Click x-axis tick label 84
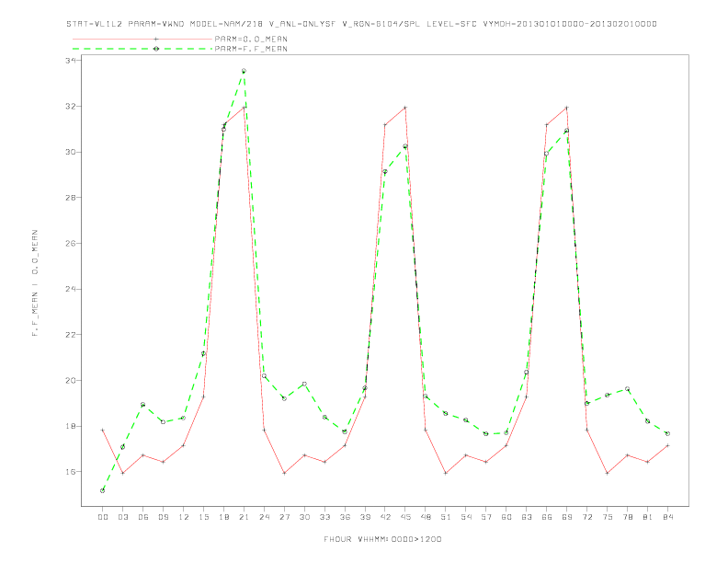Image resolution: width=728 pixels, height=563 pixels. (x=667, y=517)
